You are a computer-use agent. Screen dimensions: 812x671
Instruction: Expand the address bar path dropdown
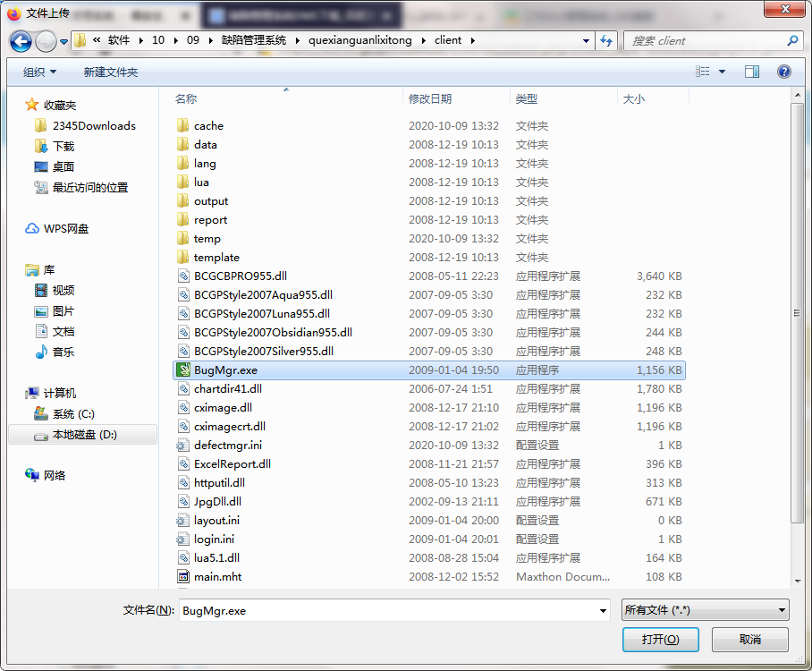(x=586, y=41)
